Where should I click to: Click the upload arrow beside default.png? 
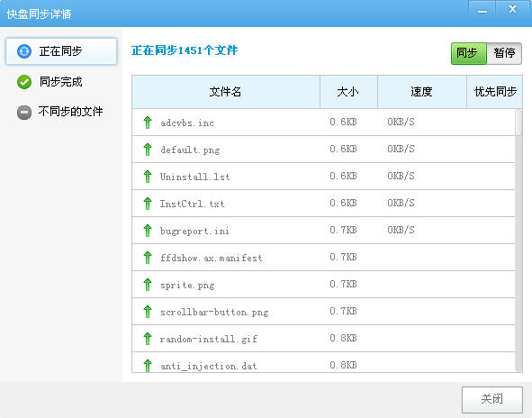(148, 150)
